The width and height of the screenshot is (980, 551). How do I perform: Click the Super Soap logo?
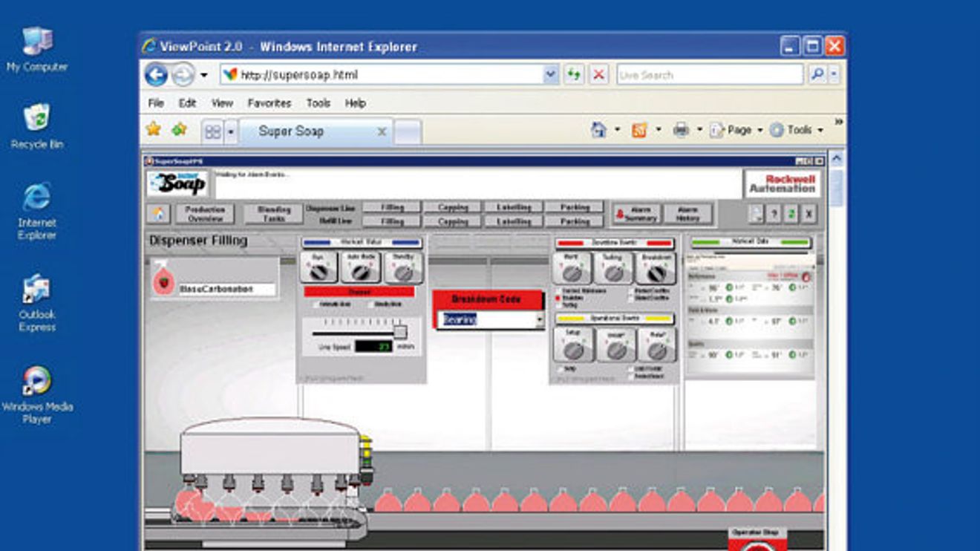coord(177,183)
